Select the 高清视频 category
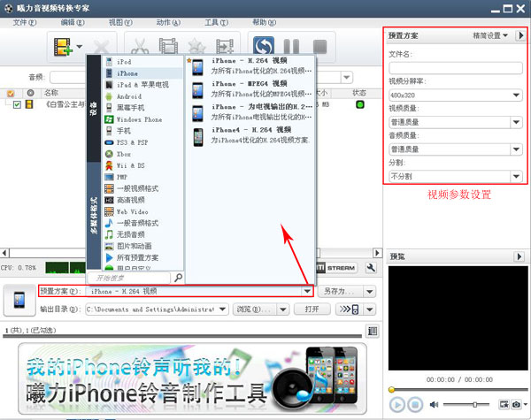This screenshot has width=531, height=420. tap(142, 200)
